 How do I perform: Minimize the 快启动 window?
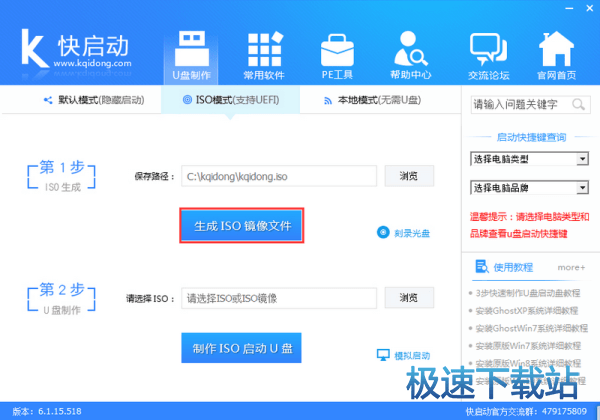pos(569,8)
